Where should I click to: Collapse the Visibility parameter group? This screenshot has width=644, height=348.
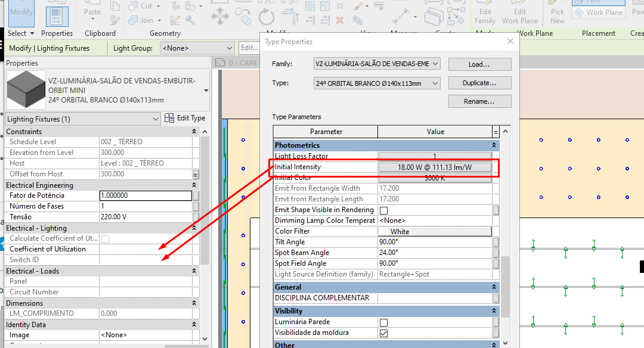(494, 310)
